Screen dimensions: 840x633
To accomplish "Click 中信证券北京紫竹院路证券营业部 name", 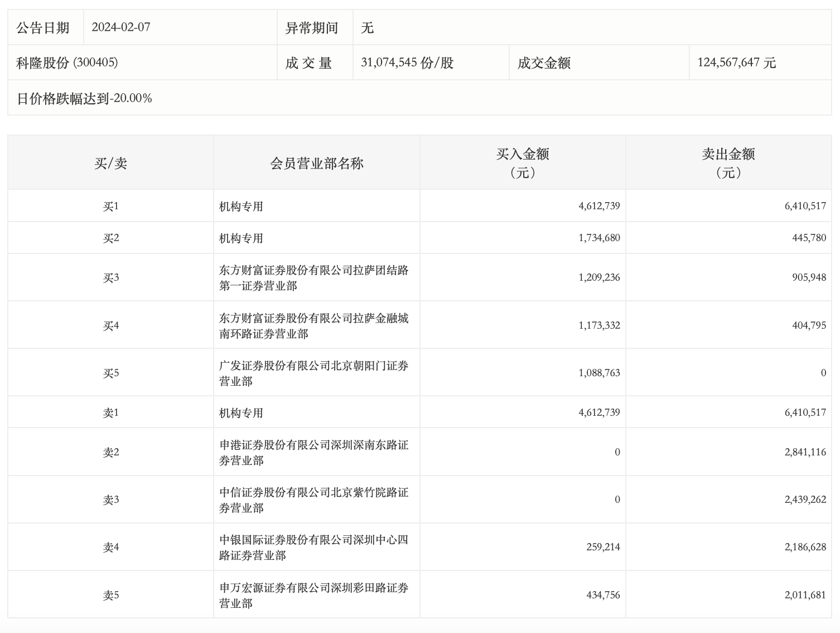I will coord(313,500).
